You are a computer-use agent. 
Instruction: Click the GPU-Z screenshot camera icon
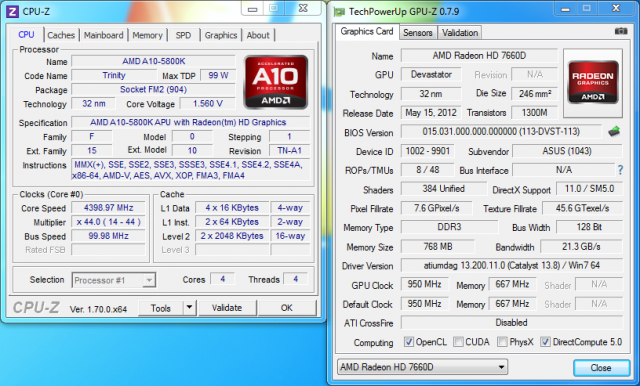tap(621, 31)
